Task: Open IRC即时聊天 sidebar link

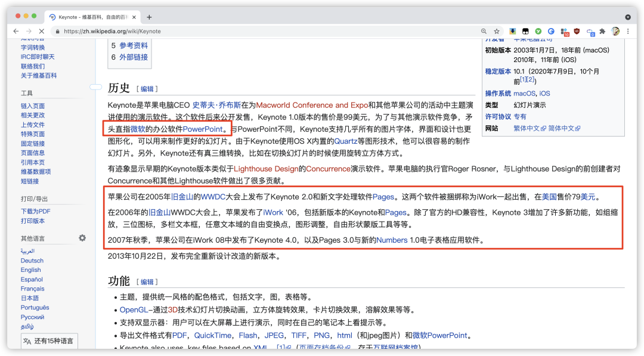Action: pyautogui.click(x=38, y=57)
